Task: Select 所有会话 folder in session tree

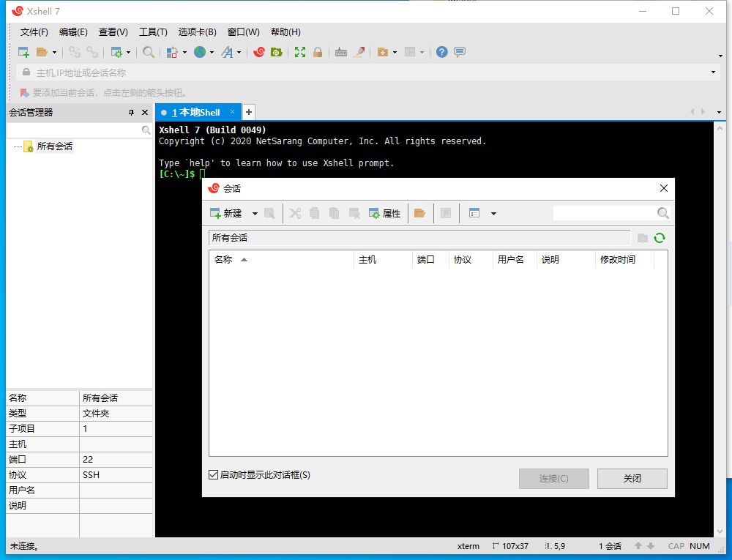Action: 55,146
